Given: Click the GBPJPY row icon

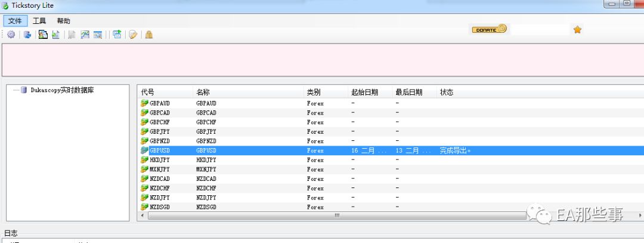Looking at the screenshot, I should [144, 131].
